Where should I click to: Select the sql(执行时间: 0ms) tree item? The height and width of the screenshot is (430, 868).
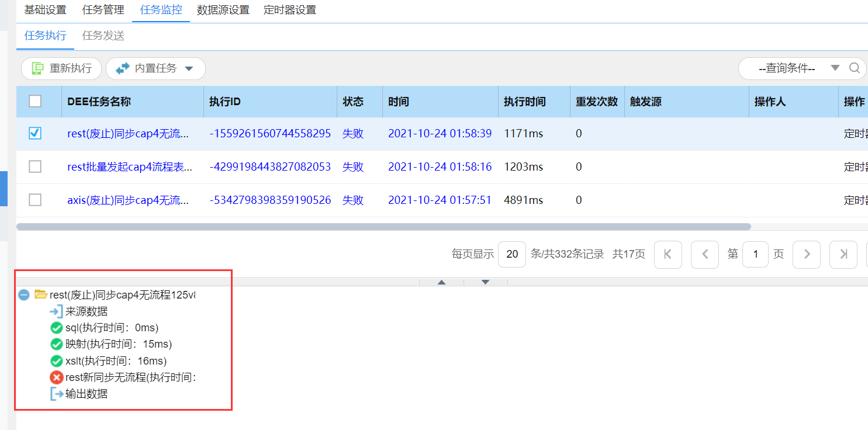pos(112,328)
